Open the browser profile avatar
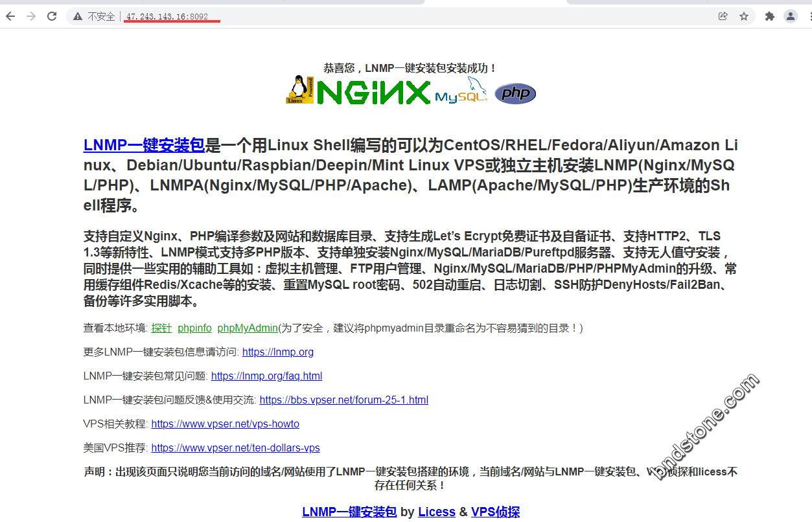 click(791, 16)
